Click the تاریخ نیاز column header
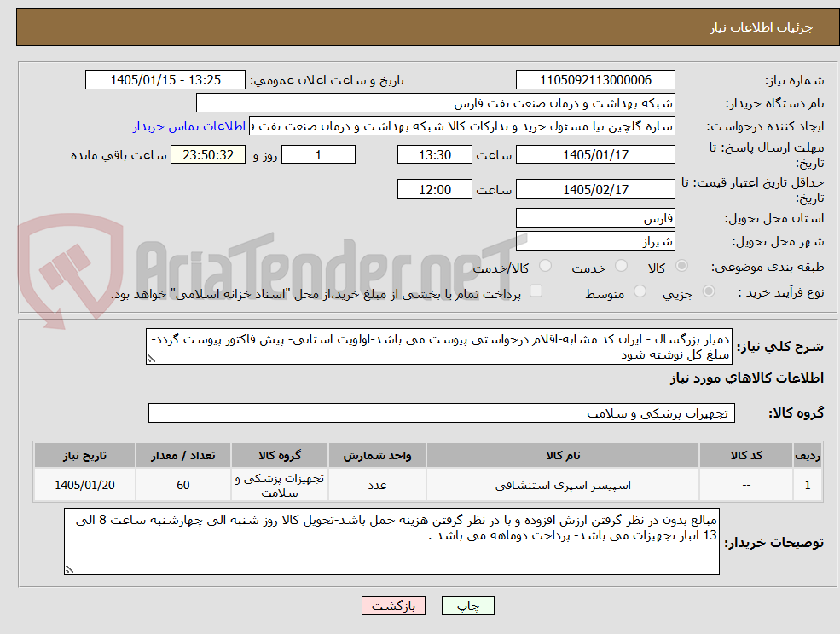This screenshot has height=634, width=840. (x=84, y=456)
